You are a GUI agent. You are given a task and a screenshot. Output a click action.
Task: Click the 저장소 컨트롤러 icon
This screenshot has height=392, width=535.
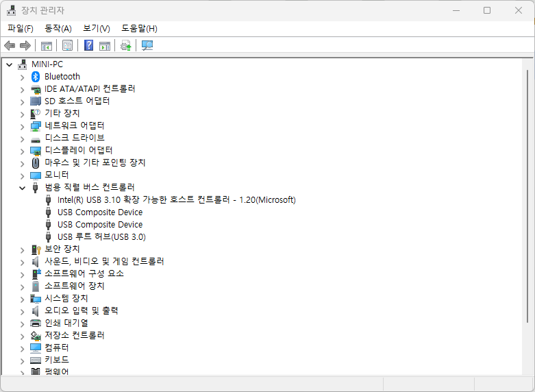36,336
